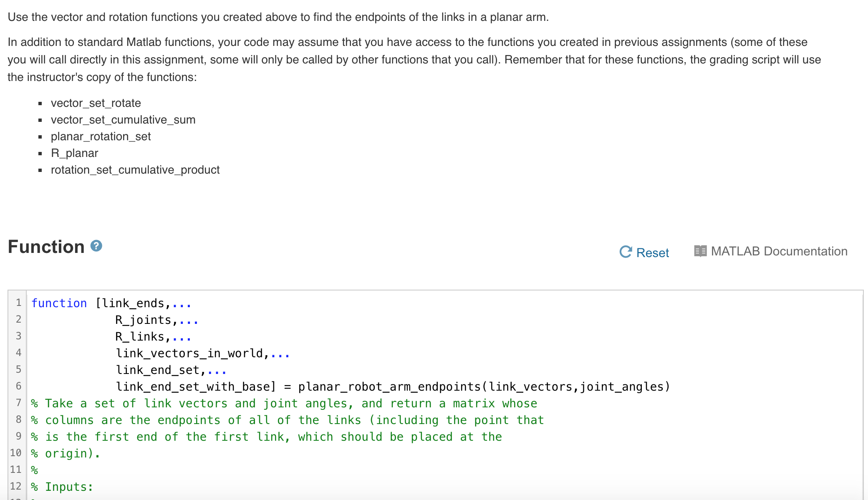Click the R_planar list item
The height and width of the screenshot is (500, 868).
[x=74, y=153]
